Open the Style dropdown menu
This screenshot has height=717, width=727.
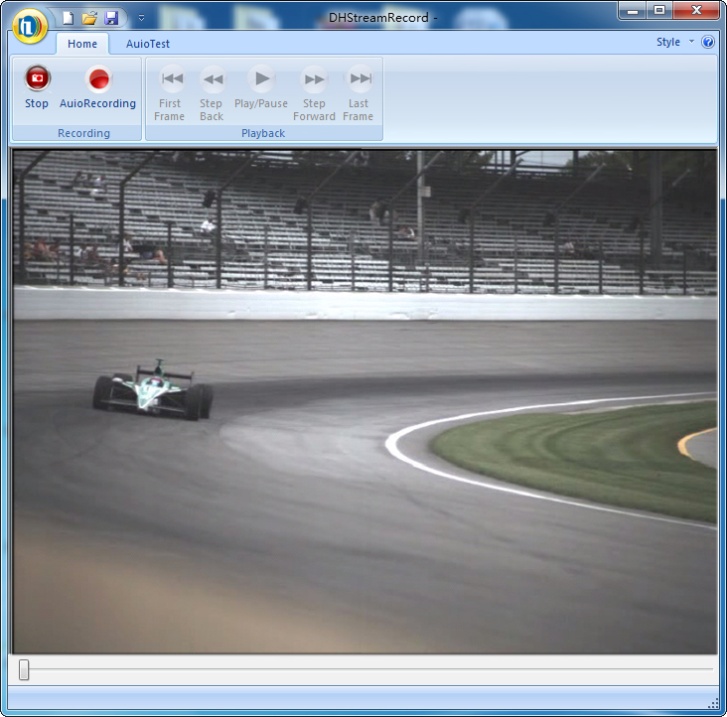(x=674, y=42)
